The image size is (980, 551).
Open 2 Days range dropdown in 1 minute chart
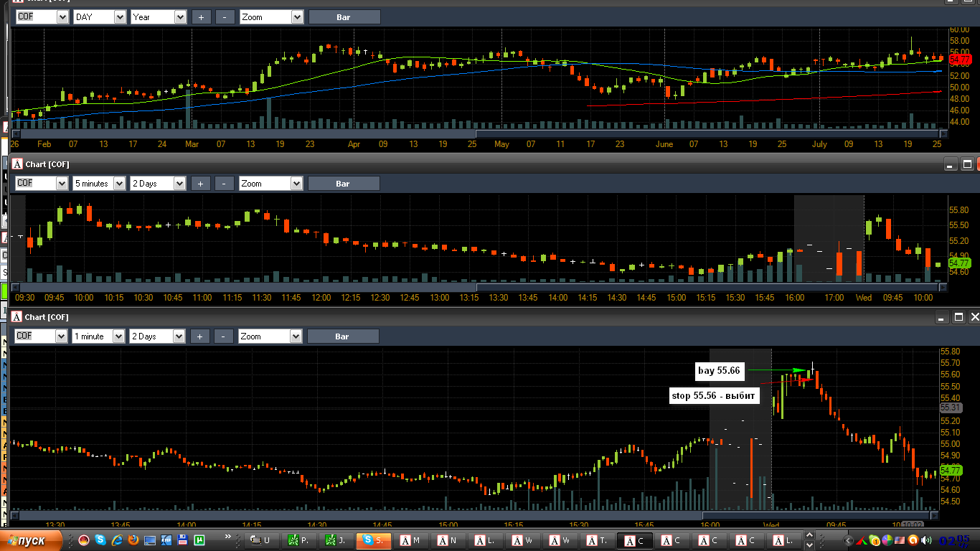coord(158,336)
